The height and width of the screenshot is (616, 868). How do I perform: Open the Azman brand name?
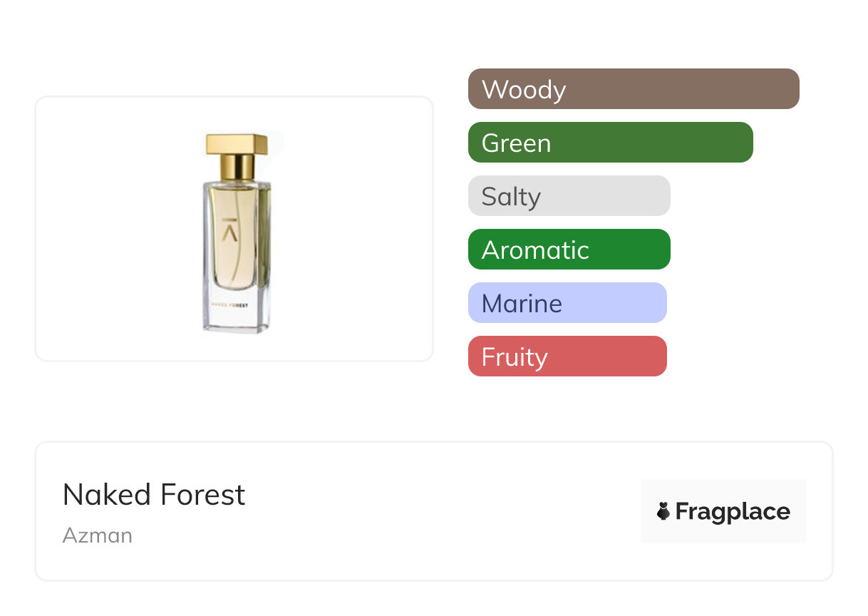(98, 535)
